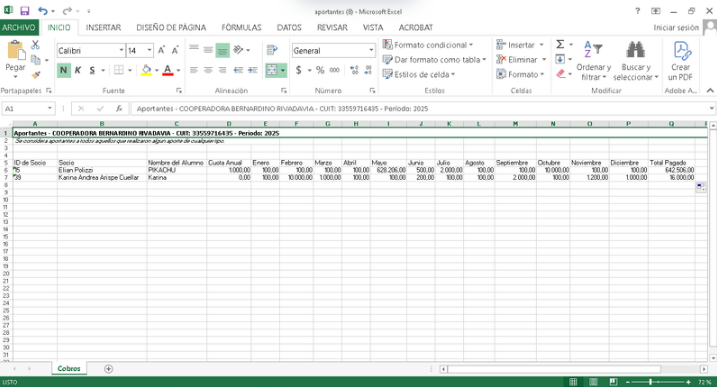Open Buscar y seleccionar
The image size is (717, 387).
tap(636, 61)
